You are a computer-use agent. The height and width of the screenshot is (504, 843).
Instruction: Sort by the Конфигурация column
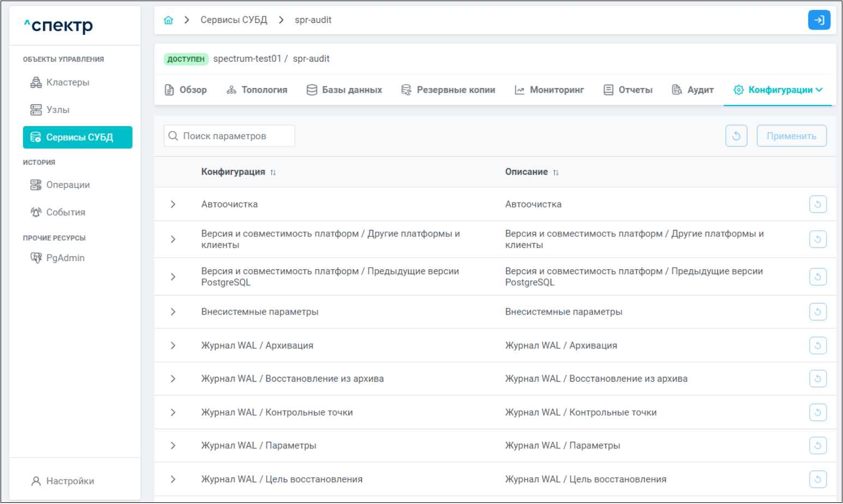(x=273, y=173)
